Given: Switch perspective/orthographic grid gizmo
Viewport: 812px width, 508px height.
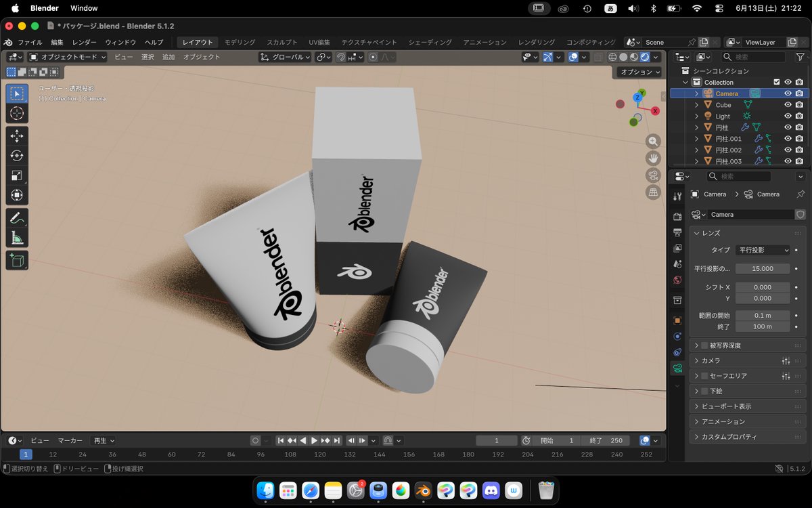Looking at the screenshot, I should [653, 192].
